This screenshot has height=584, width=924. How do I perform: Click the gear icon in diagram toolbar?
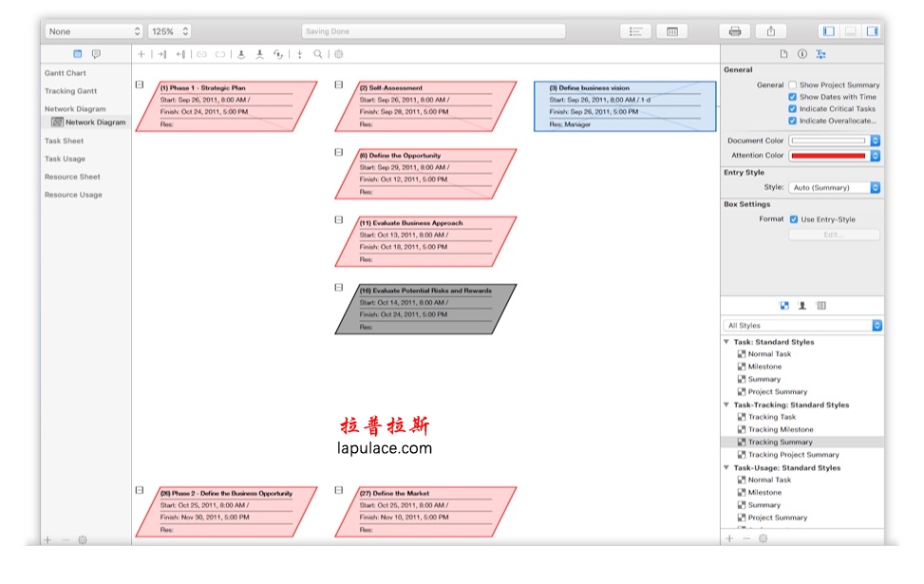click(x=339, y=54)
